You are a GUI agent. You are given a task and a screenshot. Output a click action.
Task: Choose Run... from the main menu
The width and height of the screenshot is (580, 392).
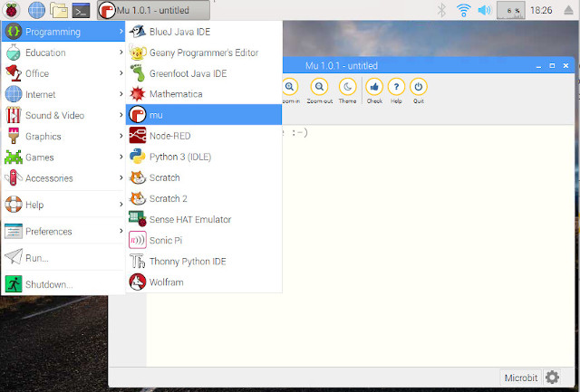[63, 258]
